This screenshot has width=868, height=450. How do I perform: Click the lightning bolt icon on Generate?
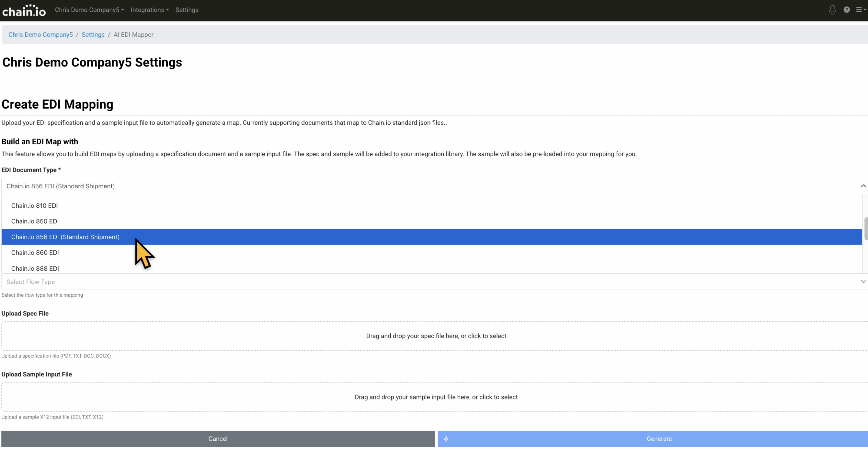point(446,439)
